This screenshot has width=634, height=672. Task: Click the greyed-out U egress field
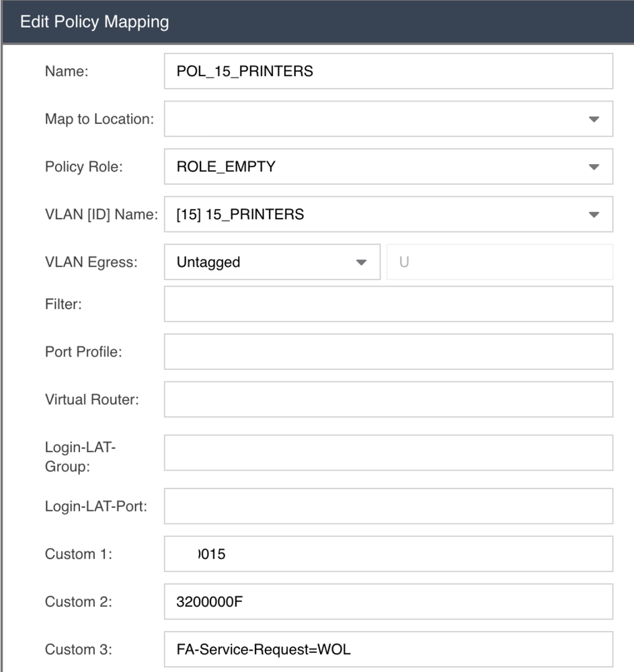point(500,262)
